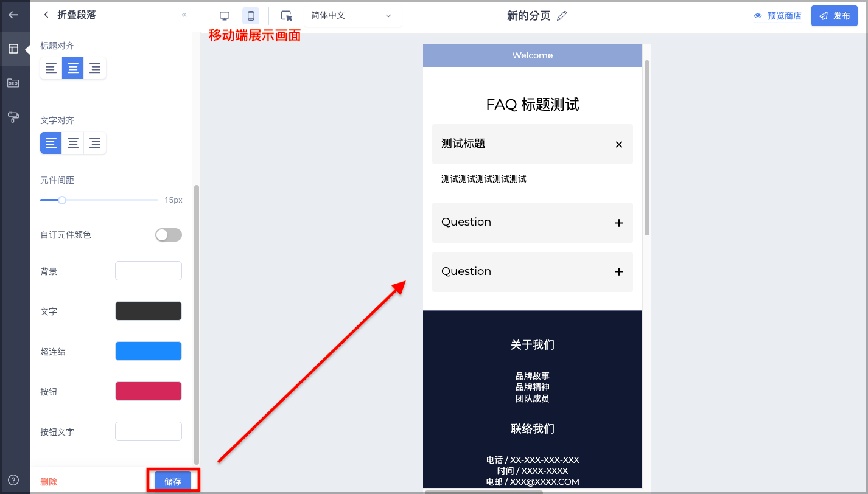Align title to the center

(73, 68)
